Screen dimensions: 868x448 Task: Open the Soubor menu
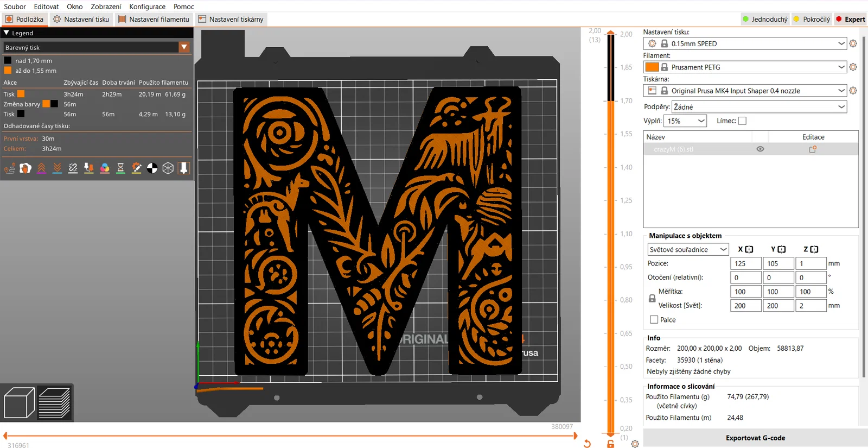(15, 7)
